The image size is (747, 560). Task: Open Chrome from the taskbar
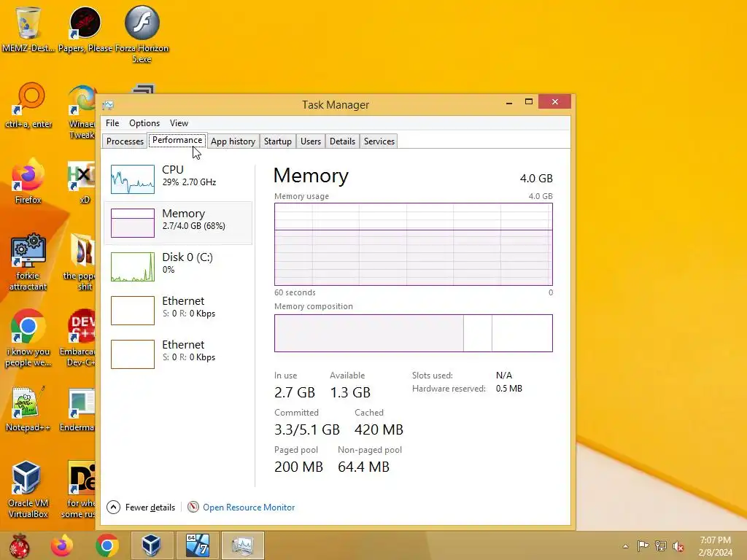[107, 545]
